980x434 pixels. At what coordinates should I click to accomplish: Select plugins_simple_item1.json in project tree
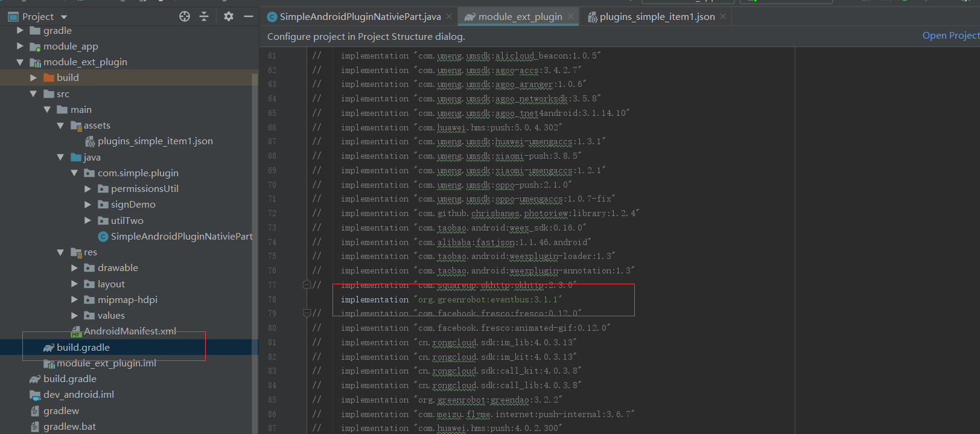(155, 141)
